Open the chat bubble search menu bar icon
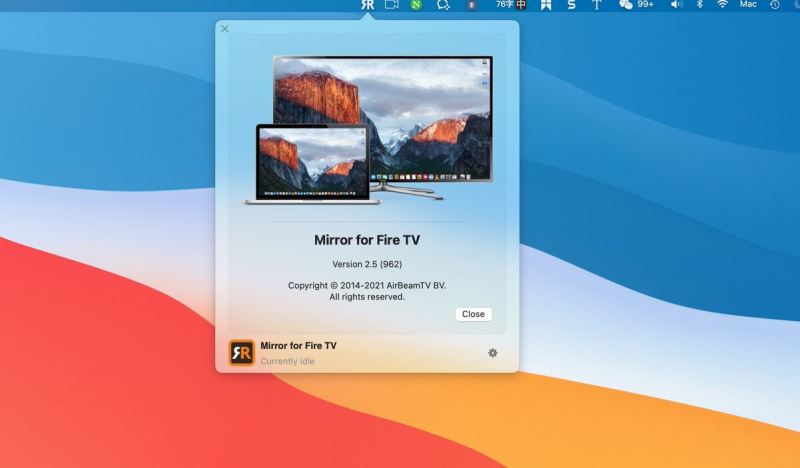 coord(443,5)
